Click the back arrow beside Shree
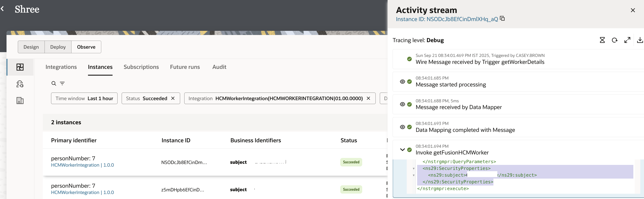644x199 pixels. click(2, 9)
